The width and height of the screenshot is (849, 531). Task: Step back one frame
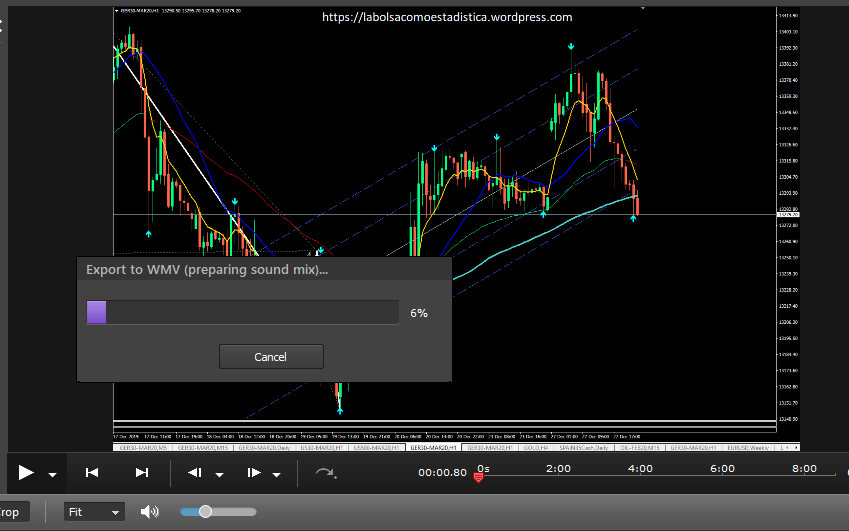coord(194,473)
